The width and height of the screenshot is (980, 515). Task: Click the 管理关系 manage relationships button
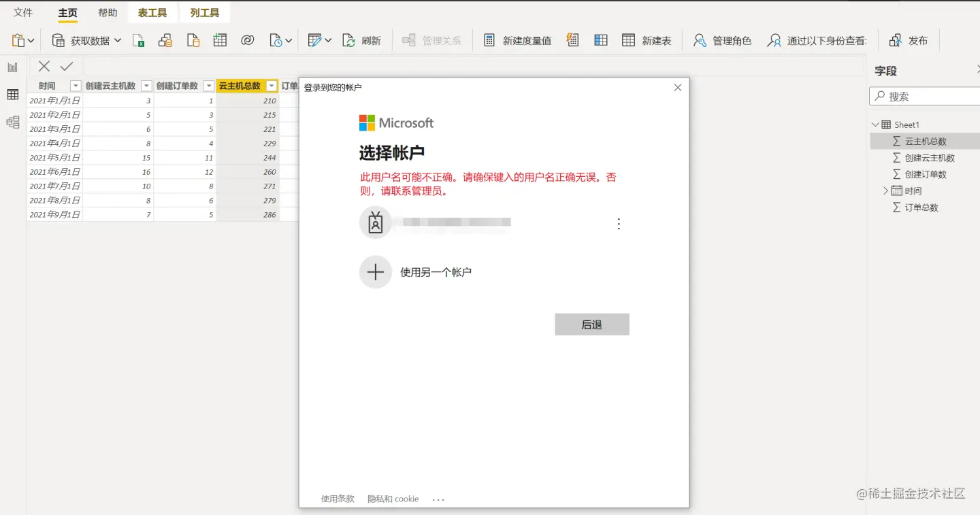click(432, 41)
